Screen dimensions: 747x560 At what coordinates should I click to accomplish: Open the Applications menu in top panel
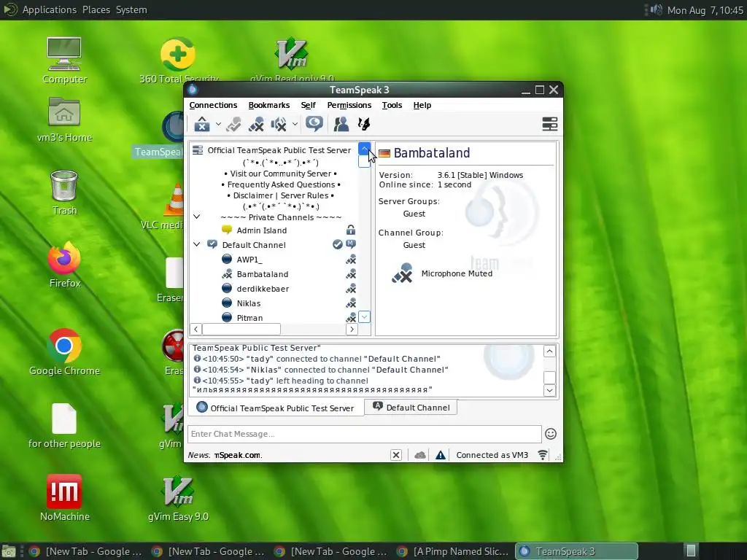click(50, 10)
